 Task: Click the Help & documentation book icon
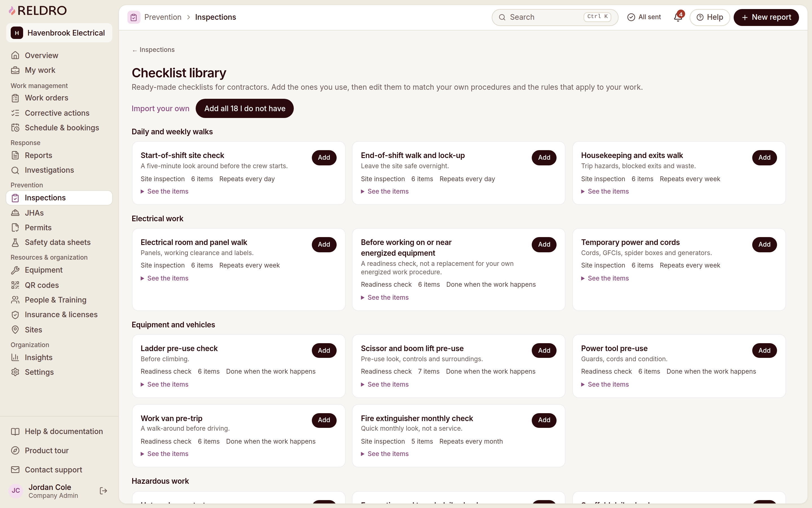tap(15, 432)
